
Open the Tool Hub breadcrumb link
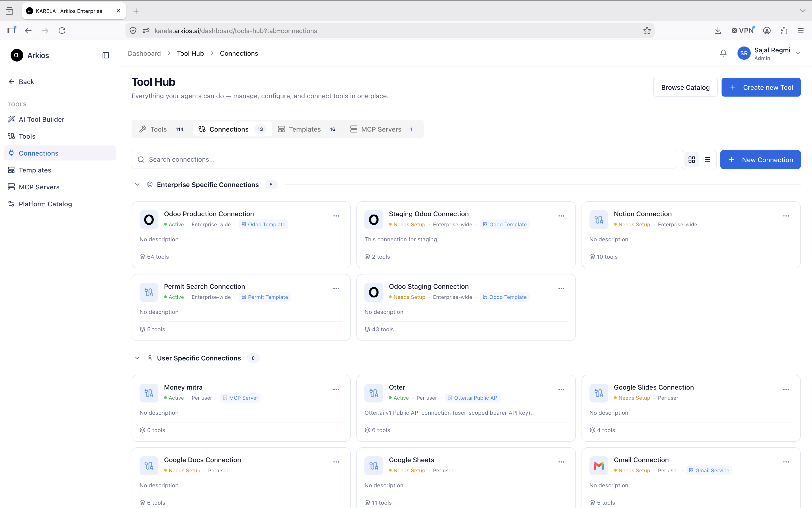[190, 53]
